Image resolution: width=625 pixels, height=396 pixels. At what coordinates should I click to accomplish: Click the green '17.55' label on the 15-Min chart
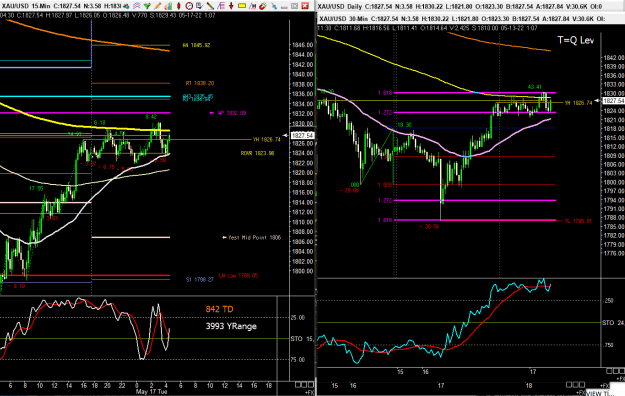click(x=36, y=189)
